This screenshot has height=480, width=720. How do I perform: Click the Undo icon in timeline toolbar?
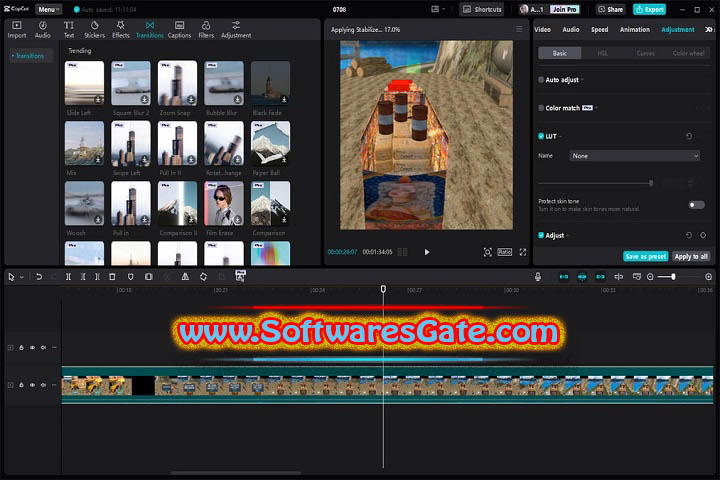coord(39,277)
